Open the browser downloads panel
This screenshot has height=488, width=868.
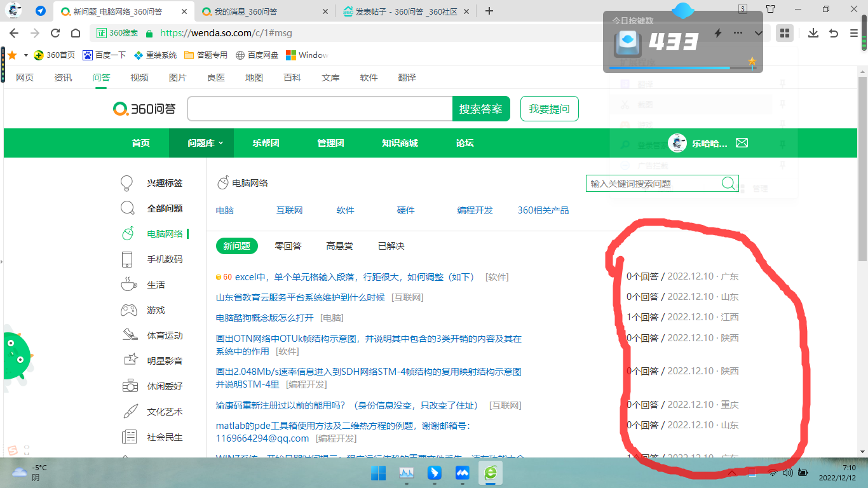click(813, 33)
